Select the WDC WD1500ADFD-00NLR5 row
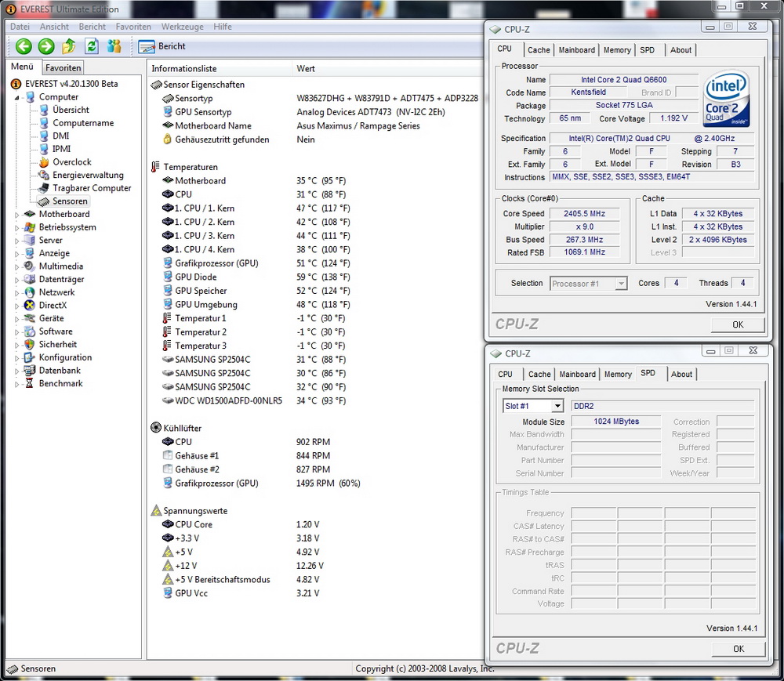 [255, 400]
